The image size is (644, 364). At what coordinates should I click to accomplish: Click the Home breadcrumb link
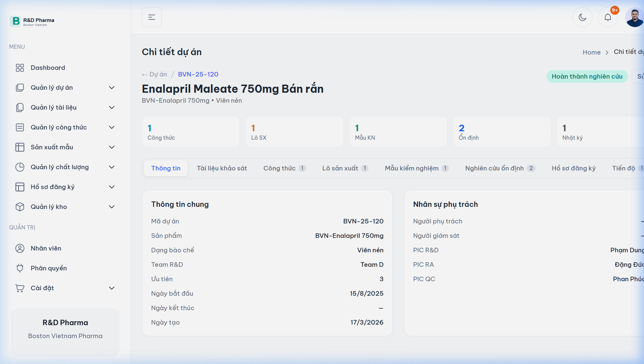[x=591, y=52]
